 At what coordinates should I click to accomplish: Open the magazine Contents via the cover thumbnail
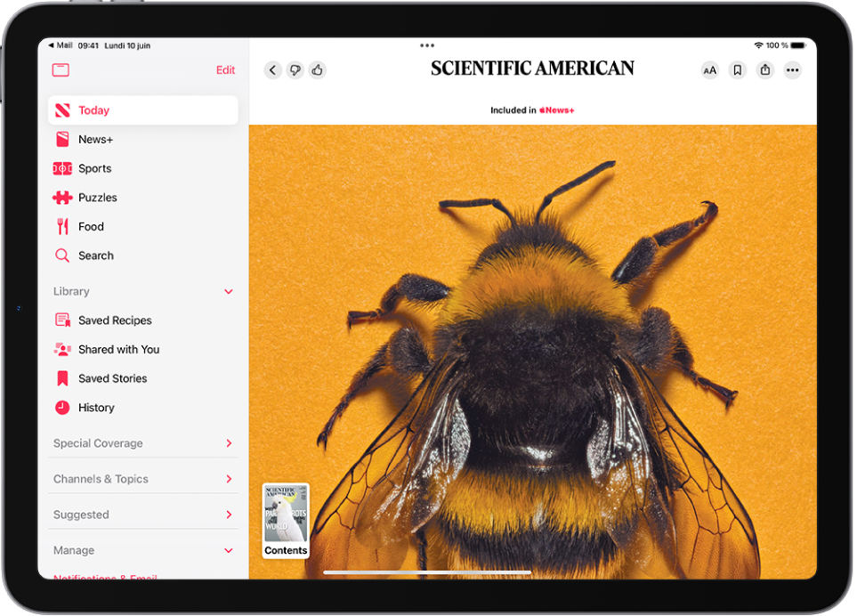pyautogui.click(x=285, y=521)
